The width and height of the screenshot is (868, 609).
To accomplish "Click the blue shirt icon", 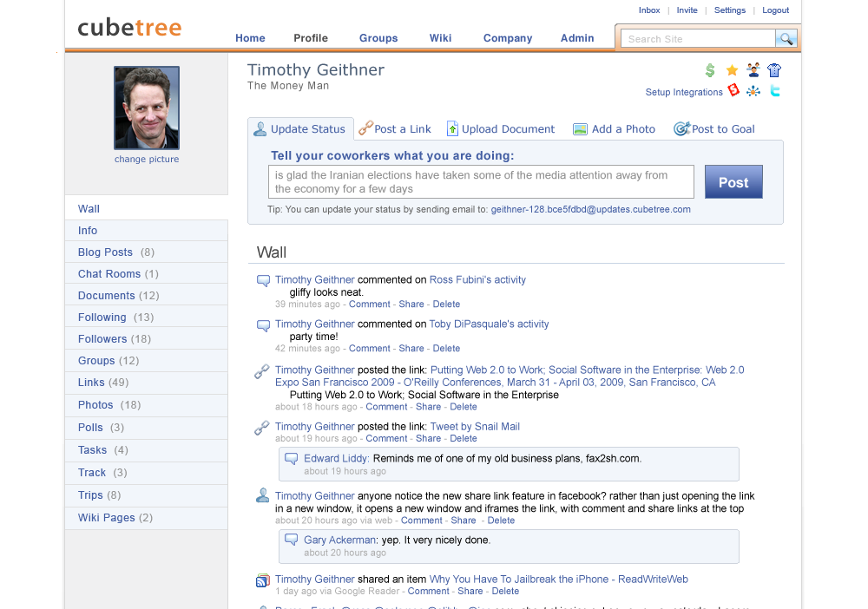I will pos(774,70).
